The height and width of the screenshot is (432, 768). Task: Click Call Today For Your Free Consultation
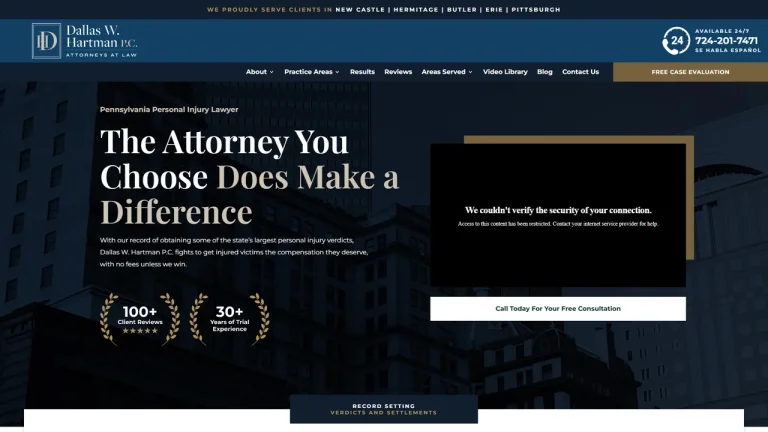[558, 309]
